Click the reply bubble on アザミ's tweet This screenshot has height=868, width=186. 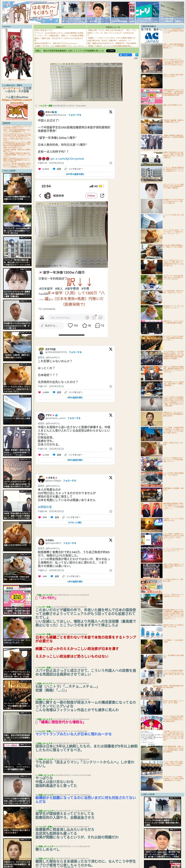[54, 455]
